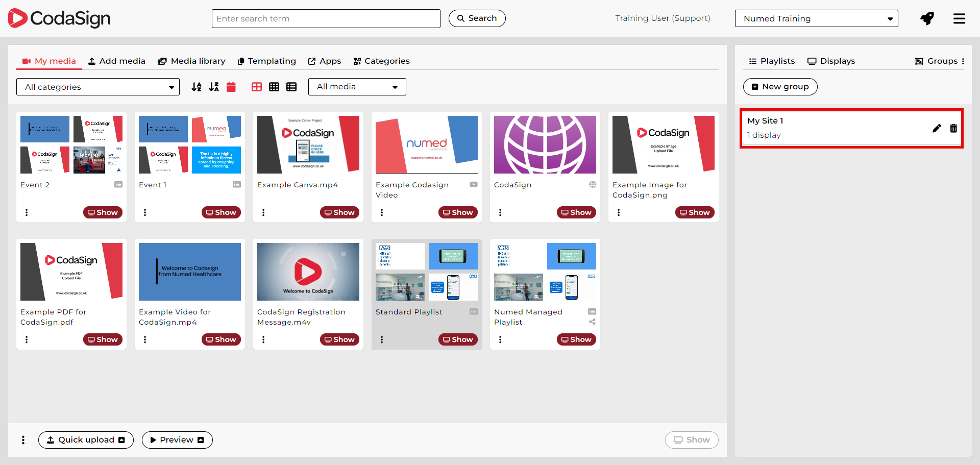Viewport: 980px width, 465px height.
Task: Sort media by date calendar icon
Action: click(x=231, y=87)
